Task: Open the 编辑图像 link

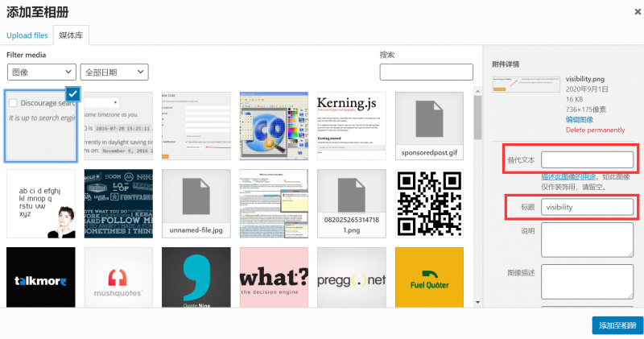Action: [580, 119]
